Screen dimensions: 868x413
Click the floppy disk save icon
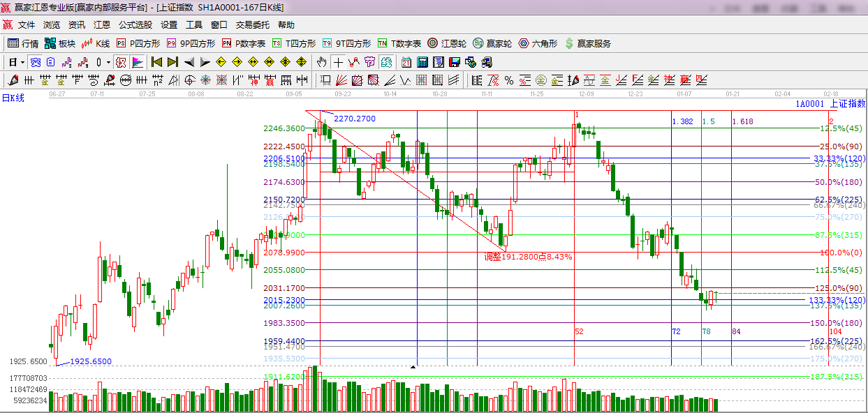[x=455, y=62]
